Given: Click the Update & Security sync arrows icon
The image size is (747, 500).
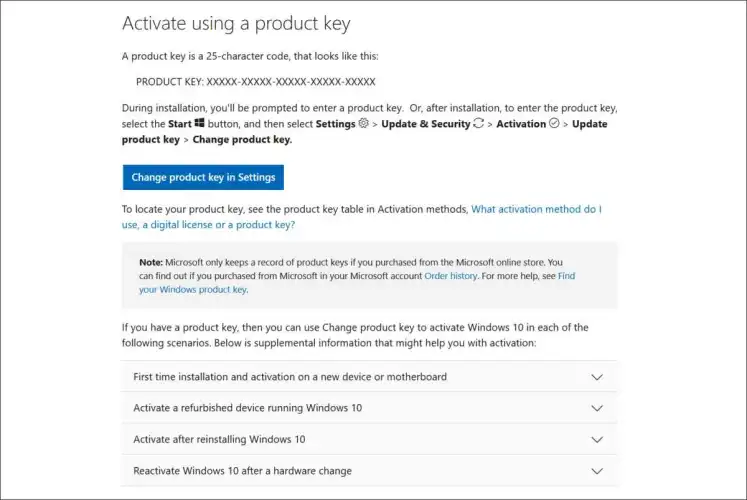Looking at the screenshot, I should tap(478, 123).
